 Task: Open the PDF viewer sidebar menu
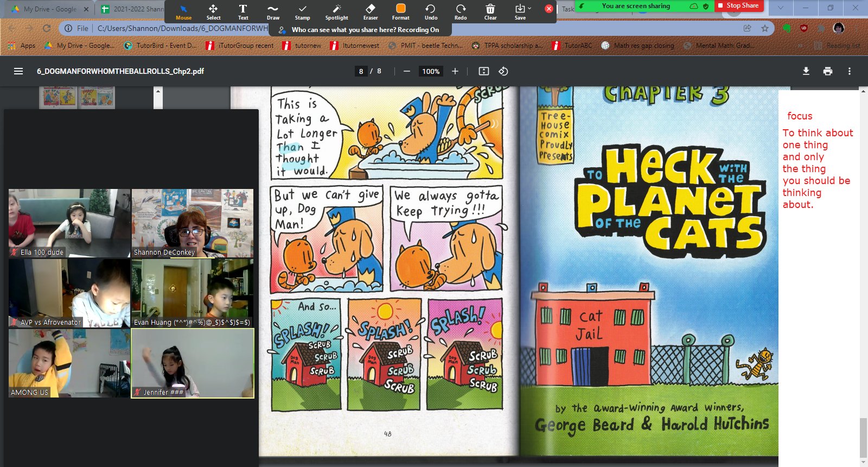point(18,71)
